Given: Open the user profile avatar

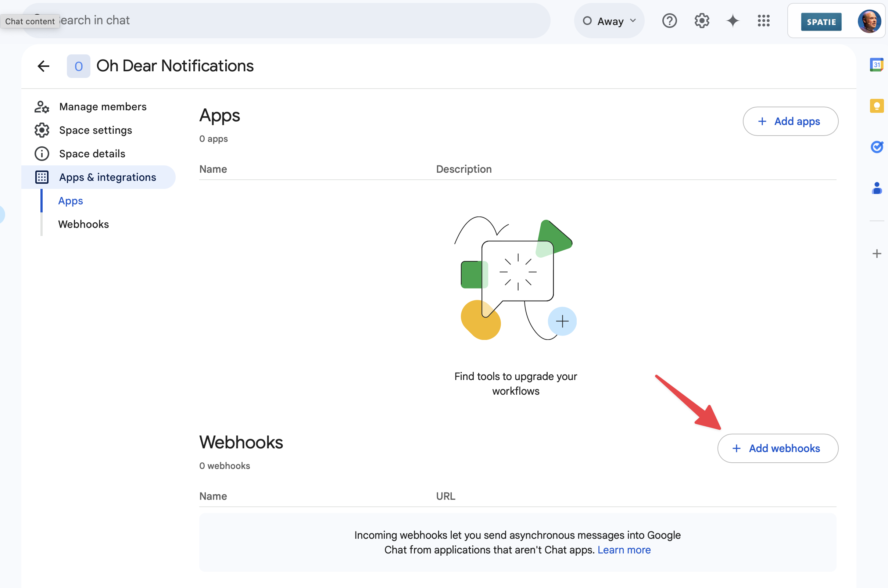Looking at the screenshot, I should (869, 21).
